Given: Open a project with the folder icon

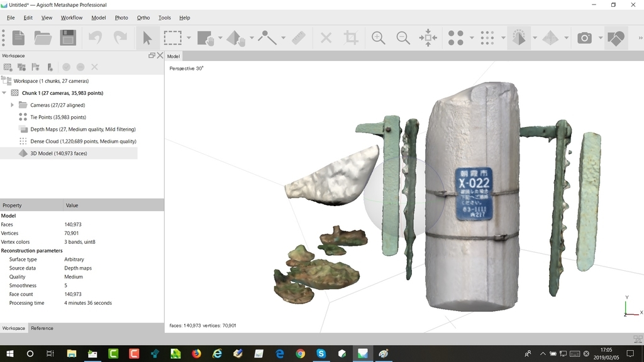Looking at the screenshot, I should (43, 38).
